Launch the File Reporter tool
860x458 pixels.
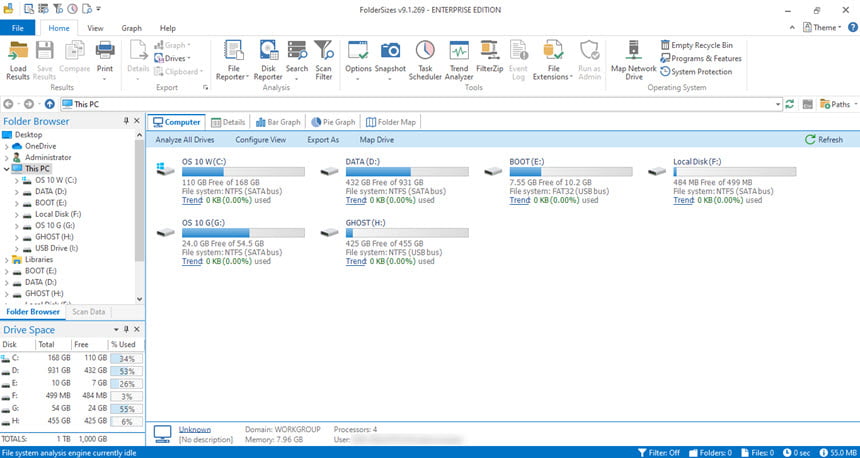point(233,60)
